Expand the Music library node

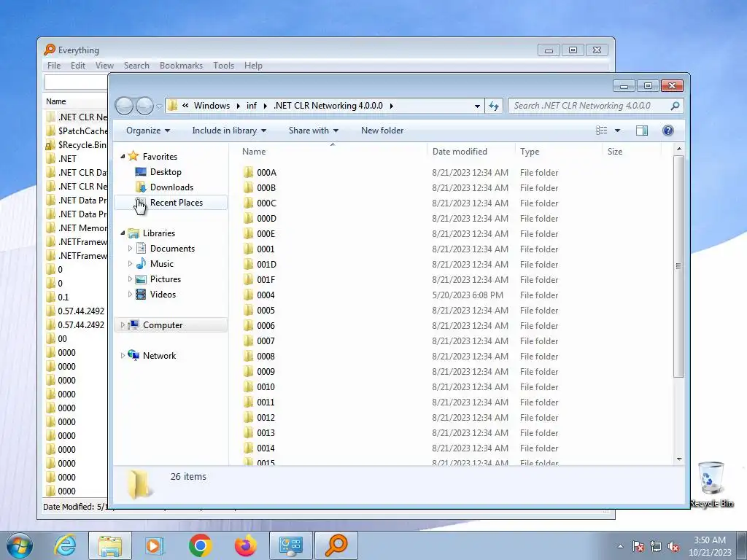coord(130,263)
